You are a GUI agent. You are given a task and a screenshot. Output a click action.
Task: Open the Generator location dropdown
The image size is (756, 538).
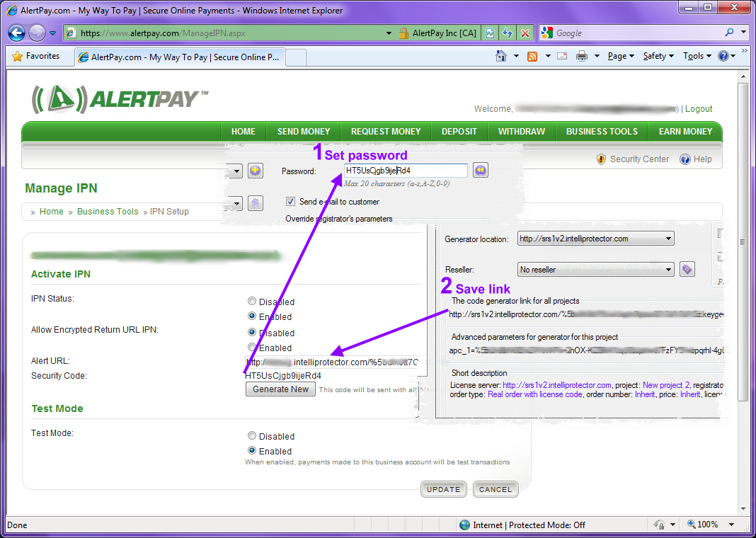(x=595, y=239)
